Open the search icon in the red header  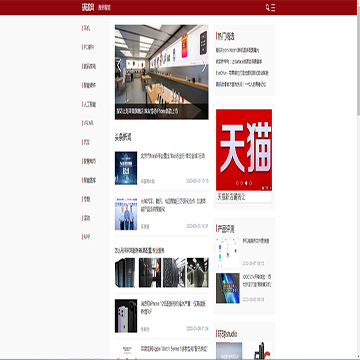268,8
